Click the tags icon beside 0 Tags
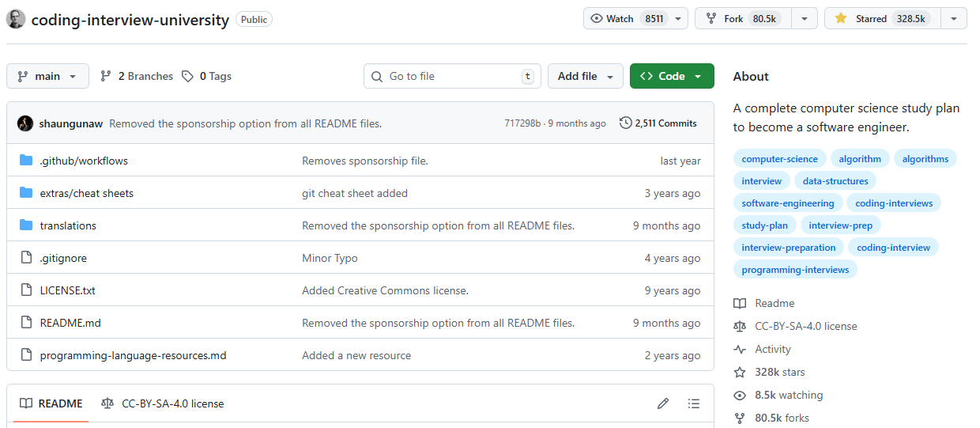Image resolution: width=980 pixels, height=428 pixels. pos(187,77)
